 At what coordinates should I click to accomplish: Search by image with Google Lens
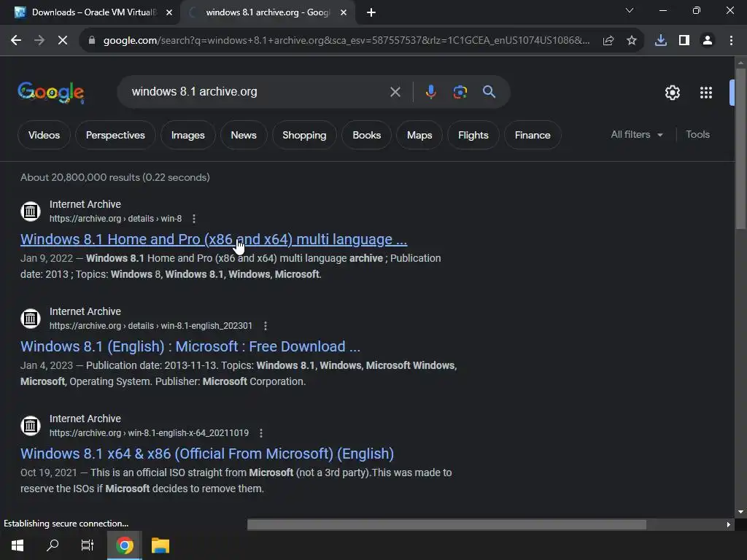(460, 92)
